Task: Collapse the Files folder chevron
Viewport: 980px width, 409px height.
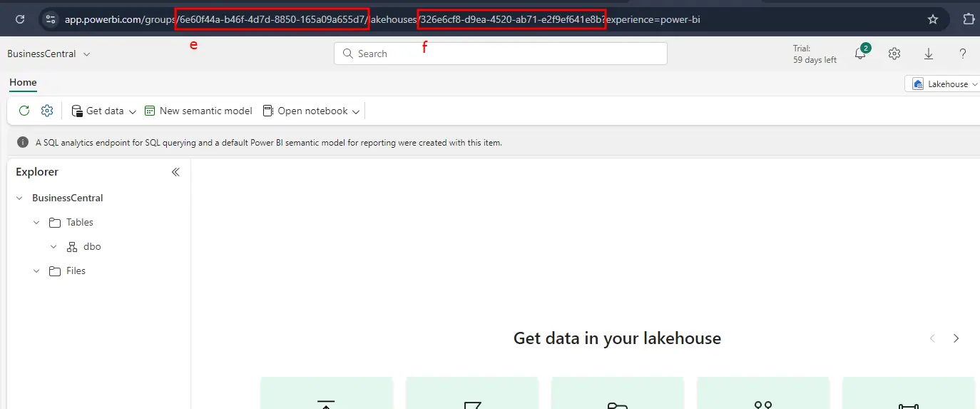Action: pyautogui.click(x=36, y=271)
